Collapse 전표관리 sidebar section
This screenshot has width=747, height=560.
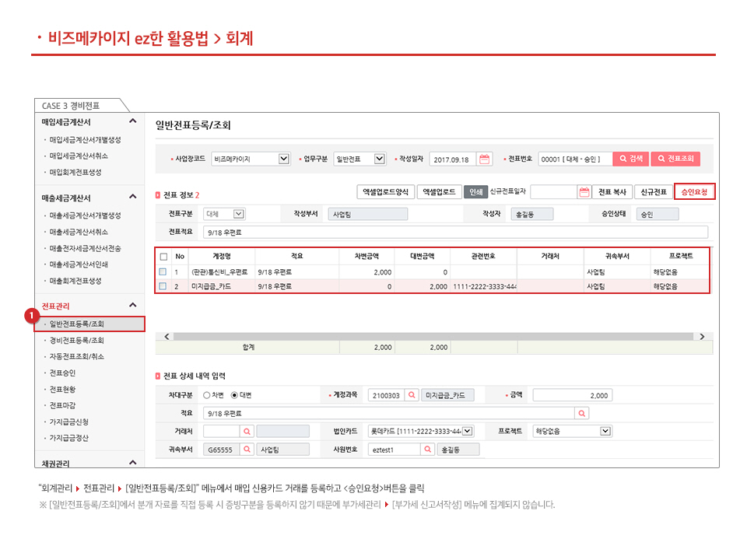(133, 305)
